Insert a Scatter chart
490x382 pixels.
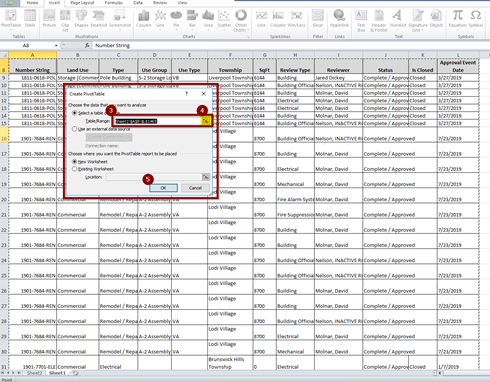pos(224,19)
